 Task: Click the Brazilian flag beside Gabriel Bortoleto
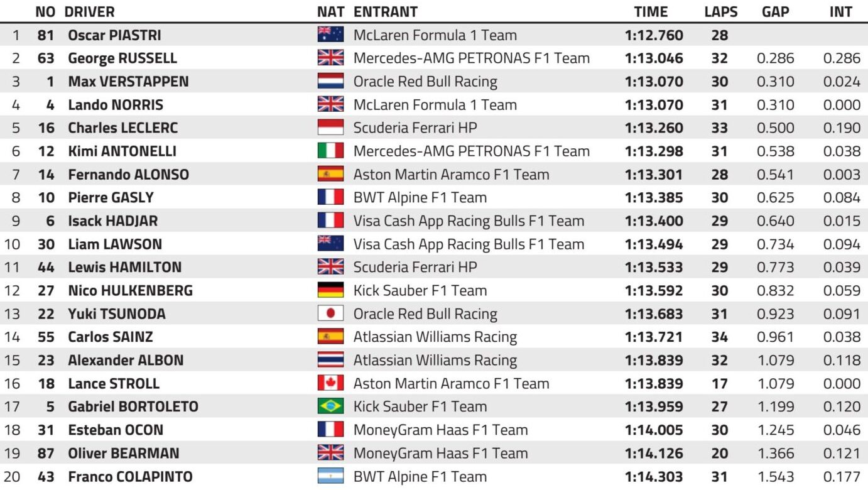pos(330,406)
